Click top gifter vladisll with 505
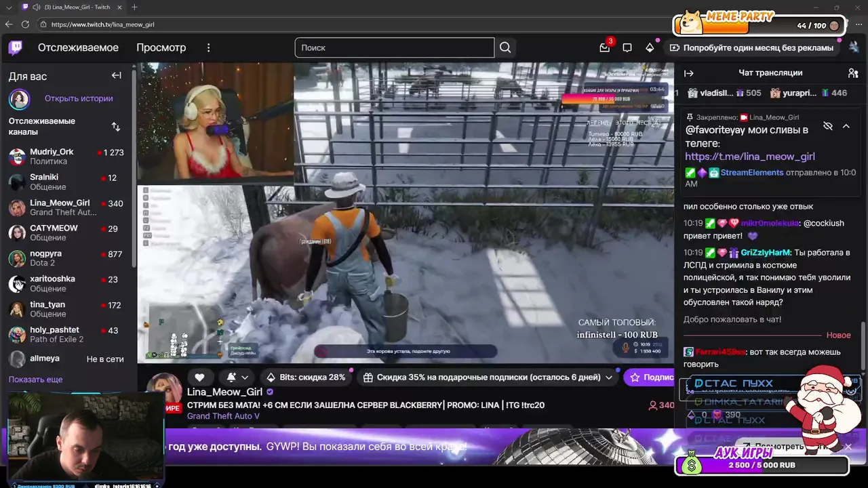The width and height of the screenshot is (868, 488). click(x=724, y=93)
